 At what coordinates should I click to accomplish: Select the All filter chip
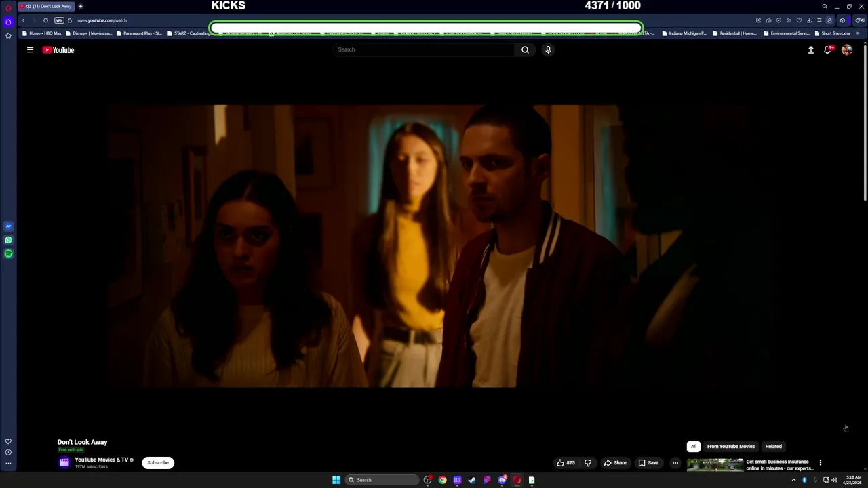click(x=693, y=447)
